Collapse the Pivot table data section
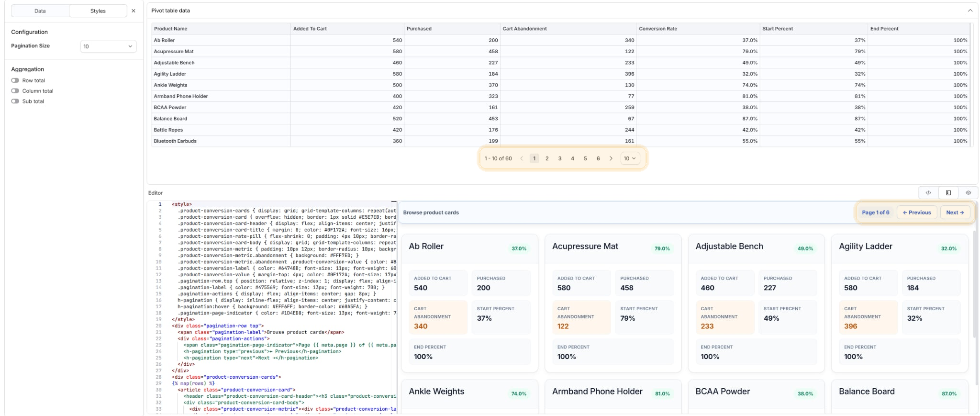The width and height of the screenshot is (980, 416). [x=970, y=11]
